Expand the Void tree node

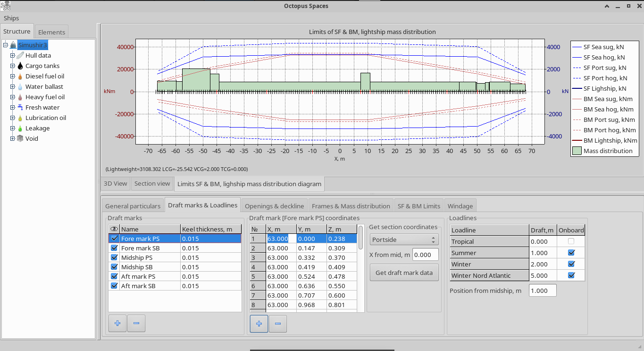coord(13,139)
